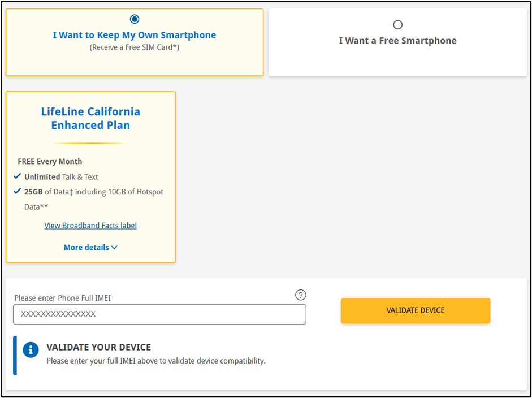Focus the Phone Full IMEI input field
532x398 pixels.
[x=159, y=314]
